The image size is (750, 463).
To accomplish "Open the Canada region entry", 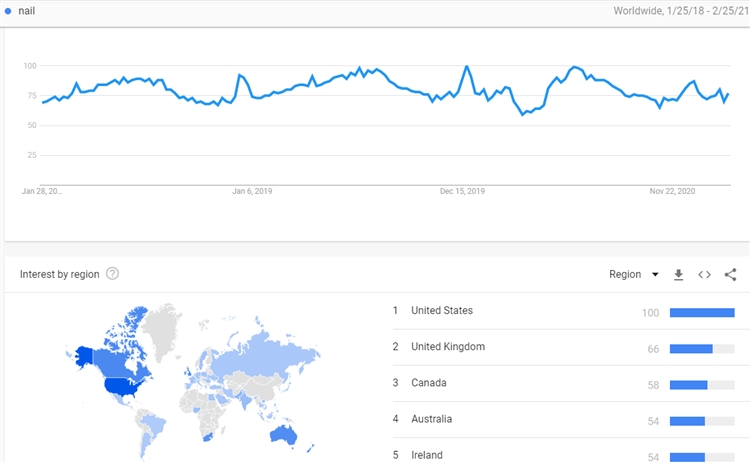I will (x=429, y=383).
